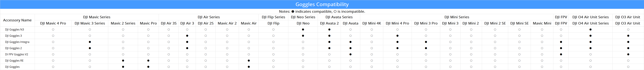Viewport: 644px width, 70px height.
Task: Click the DJI Mini Series group header
Action: [456, 17]
